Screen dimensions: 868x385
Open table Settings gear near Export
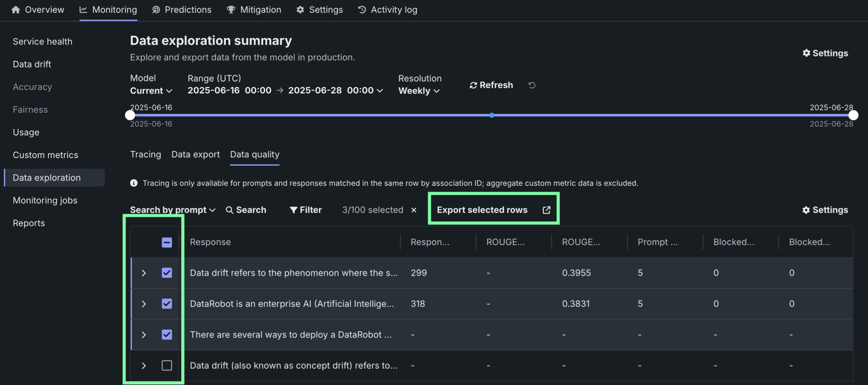(x=806, y=210)
